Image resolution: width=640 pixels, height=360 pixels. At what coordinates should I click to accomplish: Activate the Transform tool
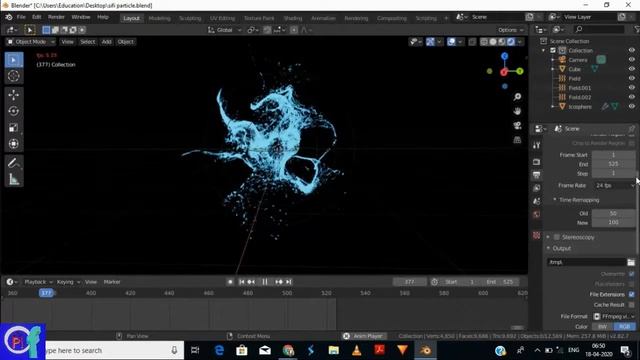(13, 144)
